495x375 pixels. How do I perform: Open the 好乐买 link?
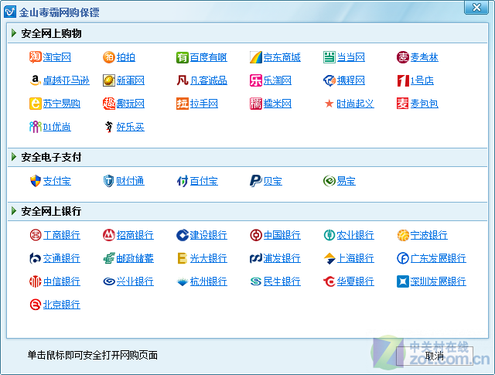pos(130,127)
